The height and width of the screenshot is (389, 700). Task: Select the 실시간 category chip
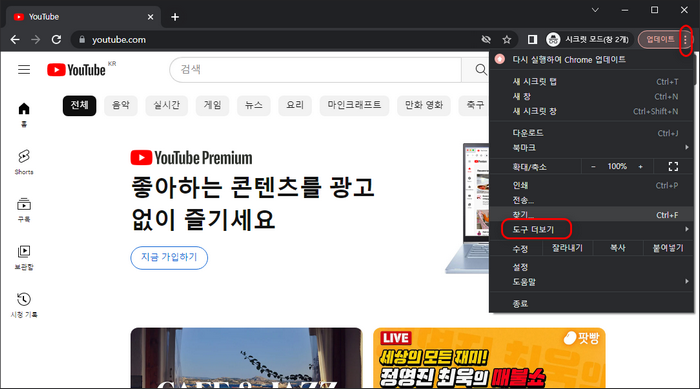[x=167, y=105]
